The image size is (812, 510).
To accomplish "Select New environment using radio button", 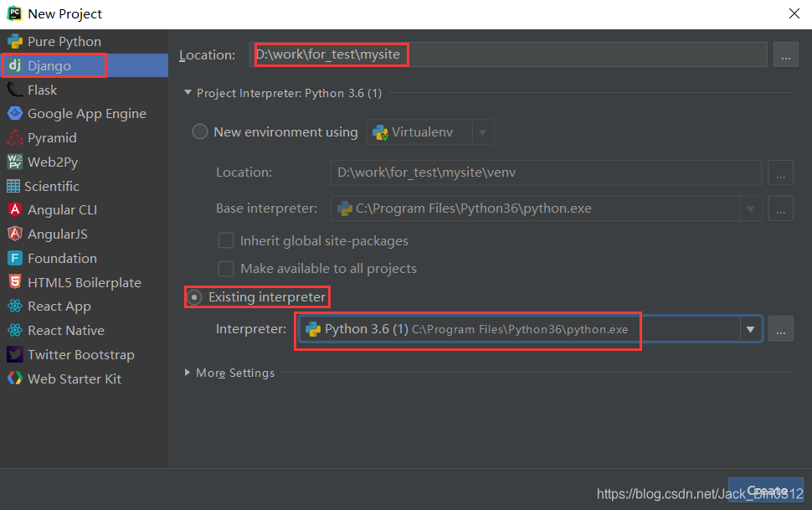I will coord(200,131).
